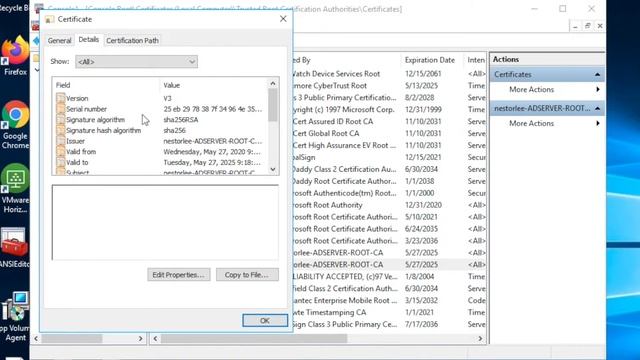
Task: Select highlighted orlee-ADSERVER-ROOT-CA row
Action: (x=389, y=264)
